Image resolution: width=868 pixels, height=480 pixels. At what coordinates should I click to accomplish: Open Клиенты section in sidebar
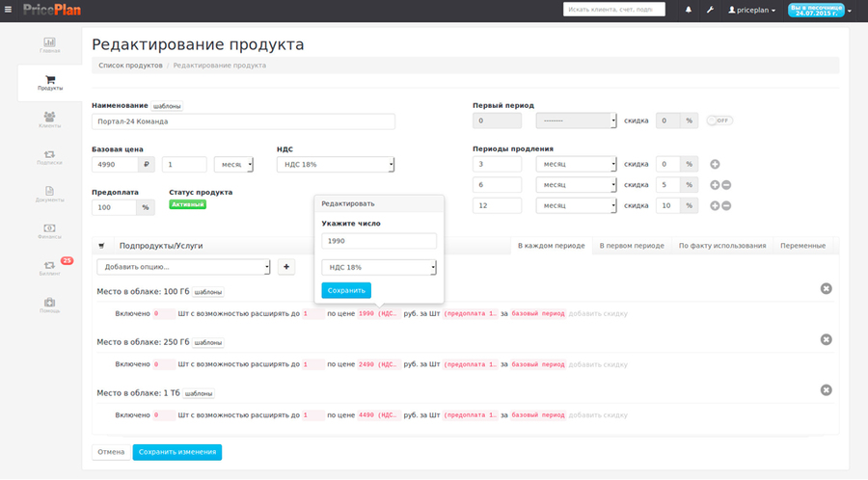pyautogui.click(x=49, y=120)
